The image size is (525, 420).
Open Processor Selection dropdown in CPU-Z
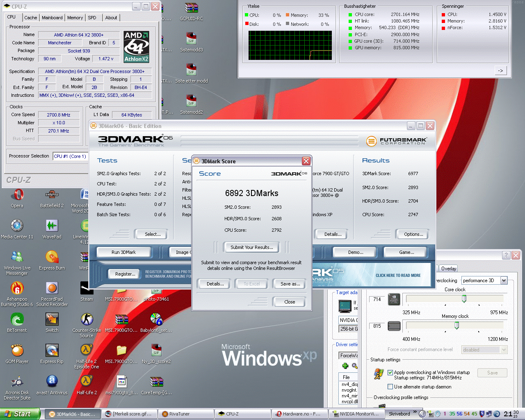click(70, 156)
